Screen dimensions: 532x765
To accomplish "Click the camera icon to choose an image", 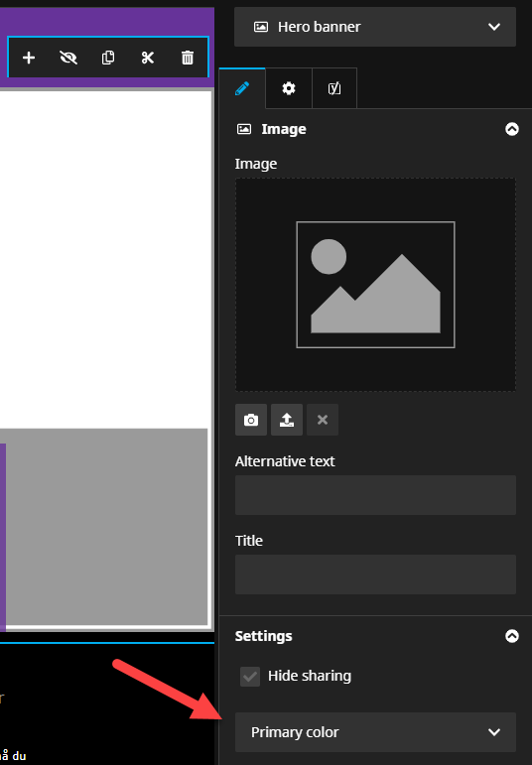I will [x=251, y=420].
